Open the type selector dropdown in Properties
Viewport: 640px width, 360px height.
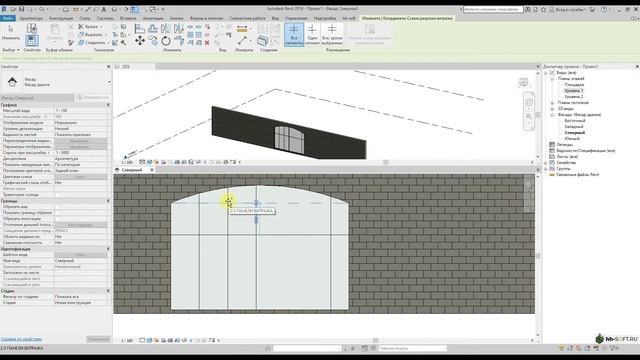pyautogui.click(x=109, y=82)
